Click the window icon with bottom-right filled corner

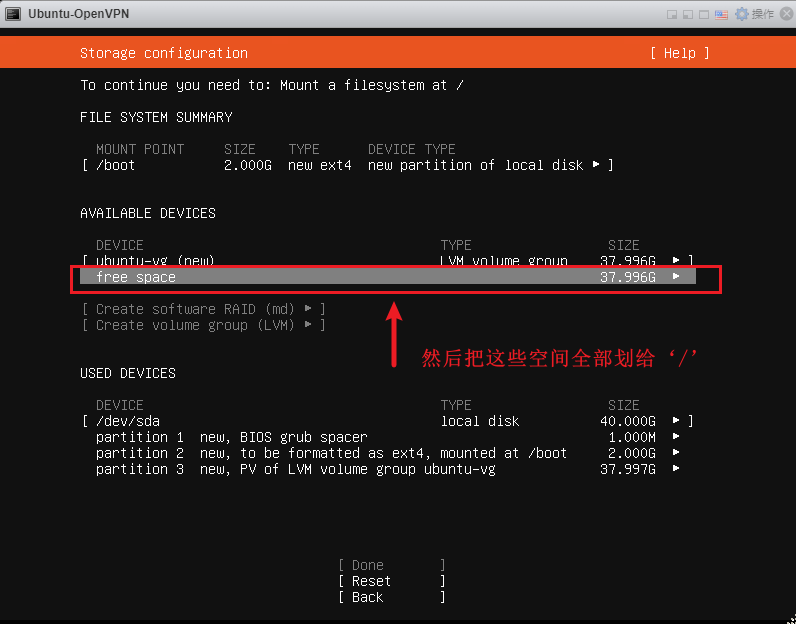(x=672, y=14)
